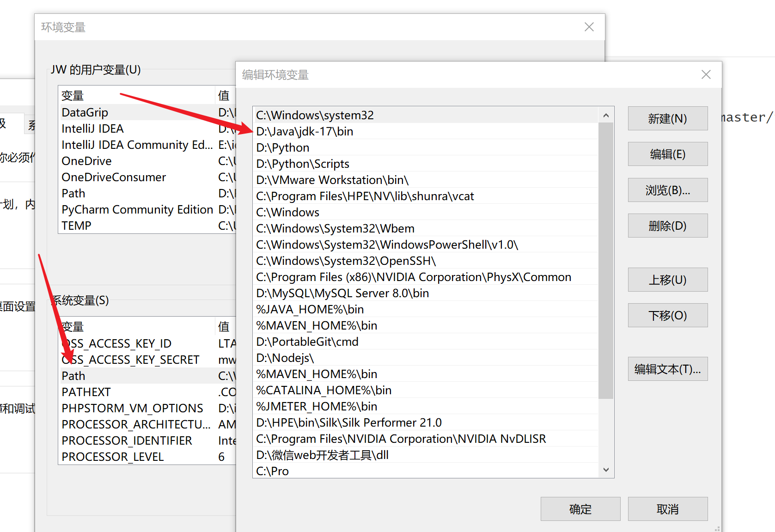Image resolution: width=775 pixels, height=532 pixels.
Task: Select C:\Windows\system32 entry
Action: (x=426, y=115)
